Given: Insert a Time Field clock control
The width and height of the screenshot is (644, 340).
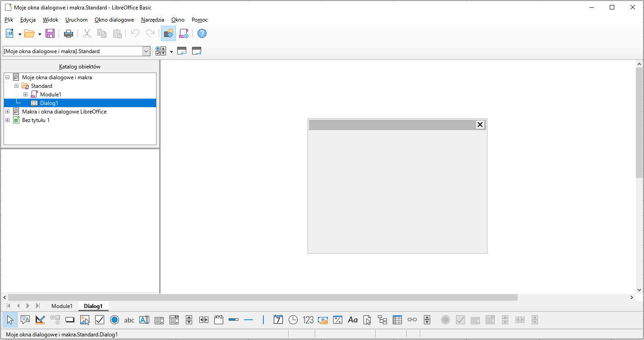Looking at the screenshot, I should pyautogui.click(x=293, y=320).
